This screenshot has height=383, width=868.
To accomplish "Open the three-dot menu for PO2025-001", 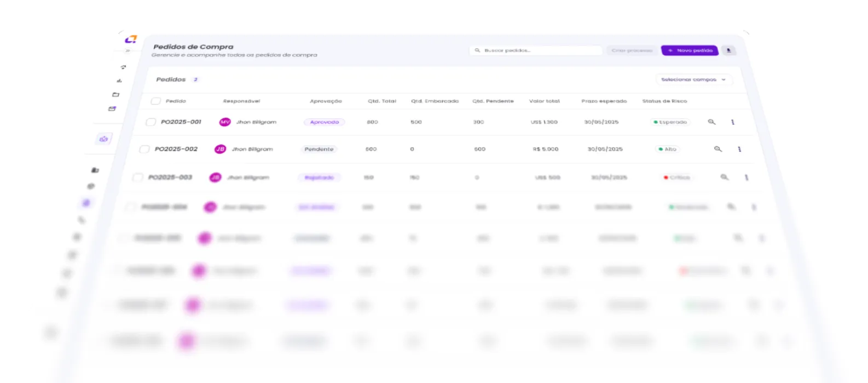I will click(733, 122).
